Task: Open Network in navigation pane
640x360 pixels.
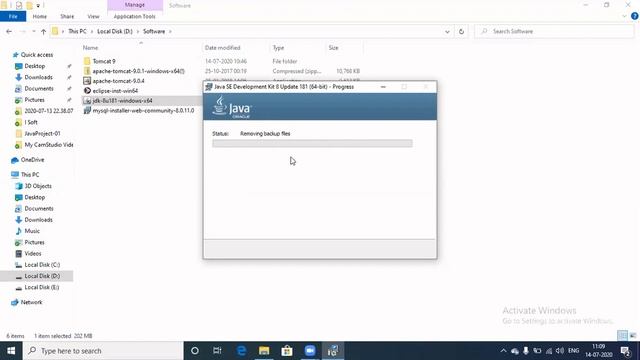Action: [31, 302]
